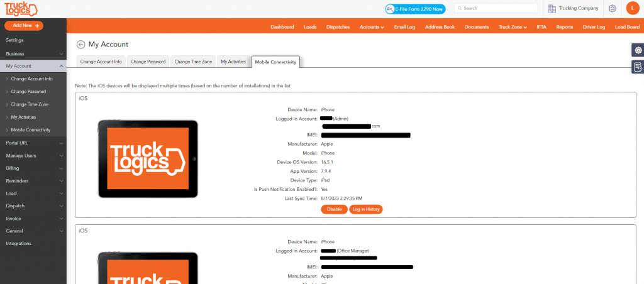
Task: Click the App Version value 7.9.4
Action: [326, 171]
